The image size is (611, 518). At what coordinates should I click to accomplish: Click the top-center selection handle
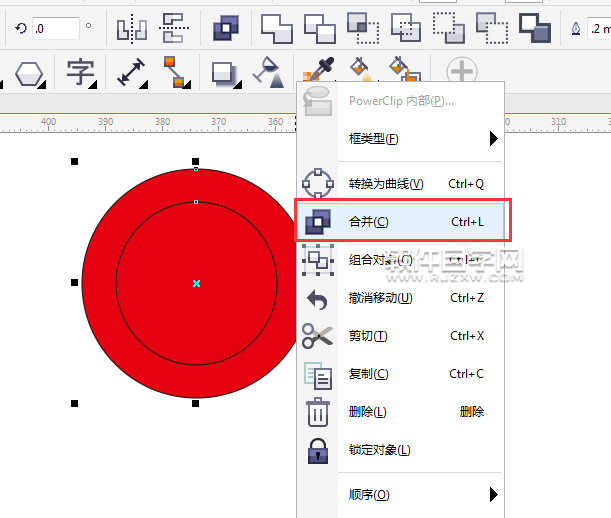click(x=196, y=161)
